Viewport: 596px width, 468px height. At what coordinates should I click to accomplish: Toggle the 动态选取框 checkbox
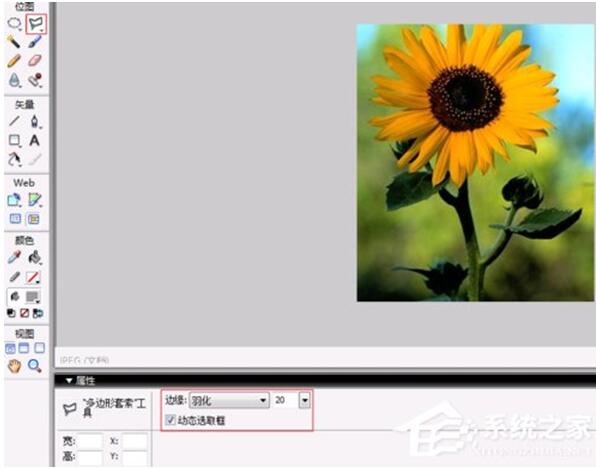pos(170,420)
